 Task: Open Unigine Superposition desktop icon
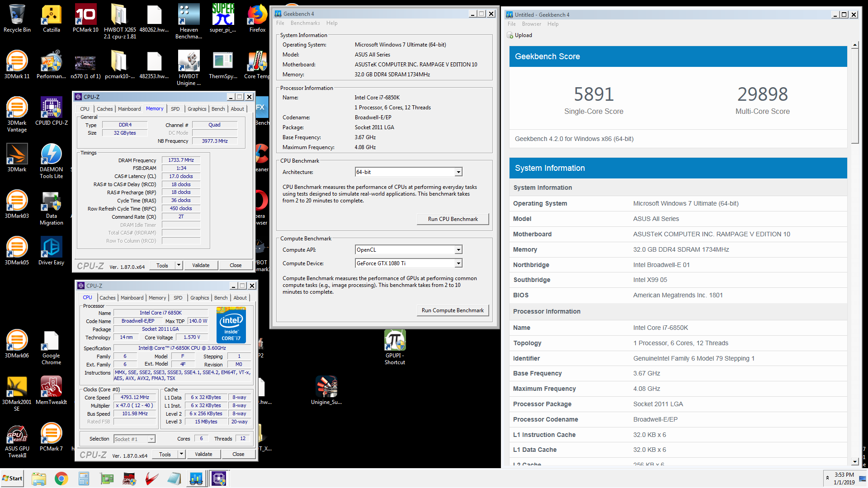click(326, 390)
